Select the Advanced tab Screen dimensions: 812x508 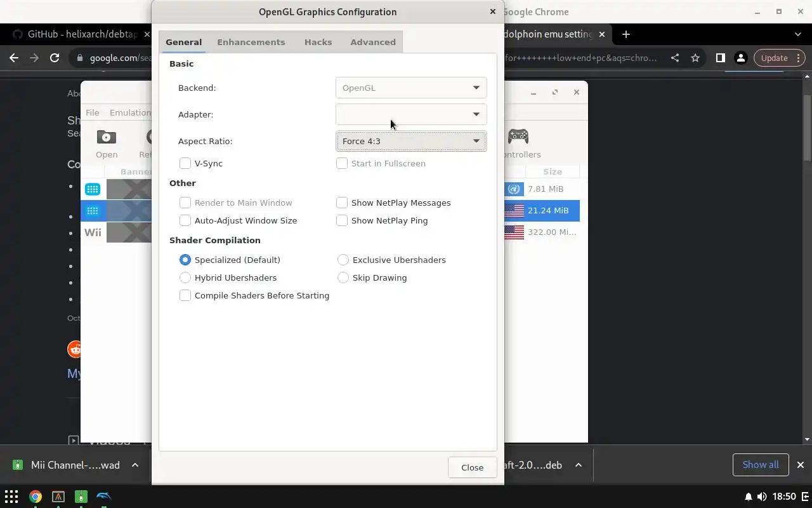[x=373, y=42]
